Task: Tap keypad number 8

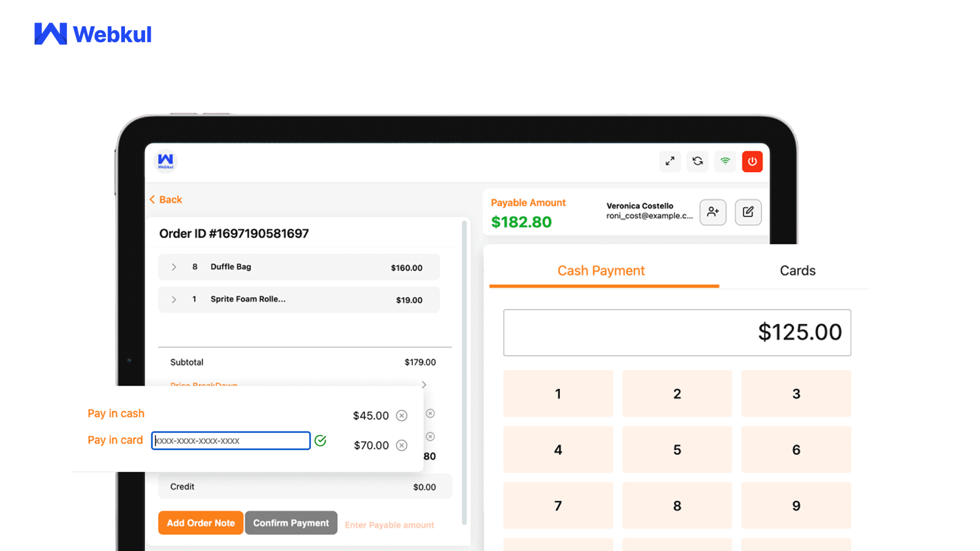Action: pyautogui.click(x=677, y=506)
